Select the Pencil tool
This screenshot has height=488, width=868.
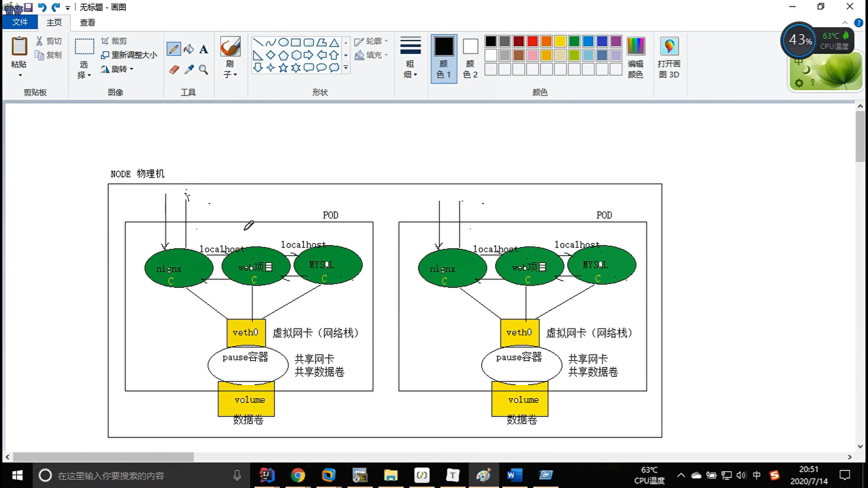click(174, 49)
